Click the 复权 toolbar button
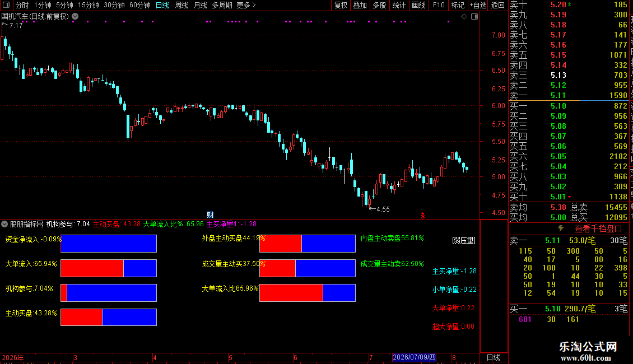The image size is (633, 364). [341, 5]
